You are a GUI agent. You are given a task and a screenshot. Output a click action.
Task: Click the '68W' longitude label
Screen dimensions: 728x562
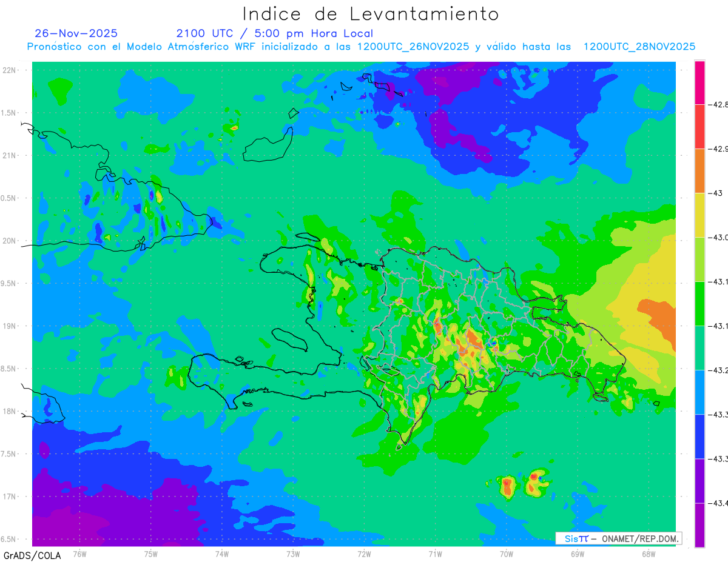pos(648,553)
